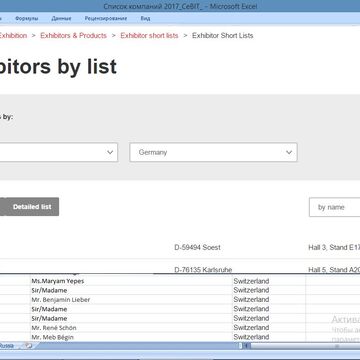This screenshot has height=360, width=360.
Task: Follow the Exhibitors & Products breadcrumb link
Action: [x=73, y=36]
